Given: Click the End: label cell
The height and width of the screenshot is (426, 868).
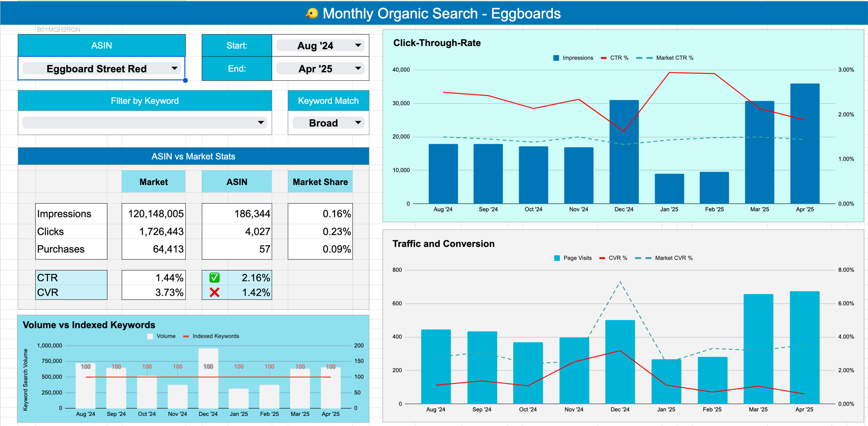Looking at the screenshot, I should [237, 69].
